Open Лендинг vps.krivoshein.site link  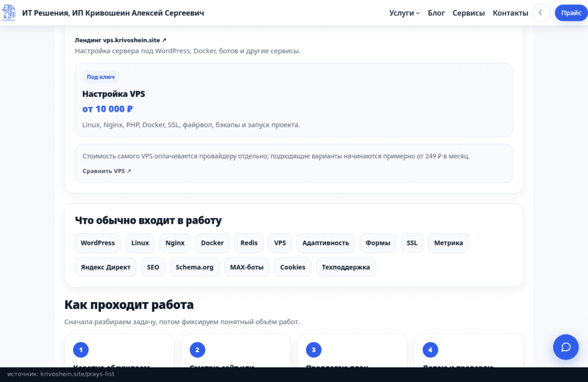click(x=121, y=40)
